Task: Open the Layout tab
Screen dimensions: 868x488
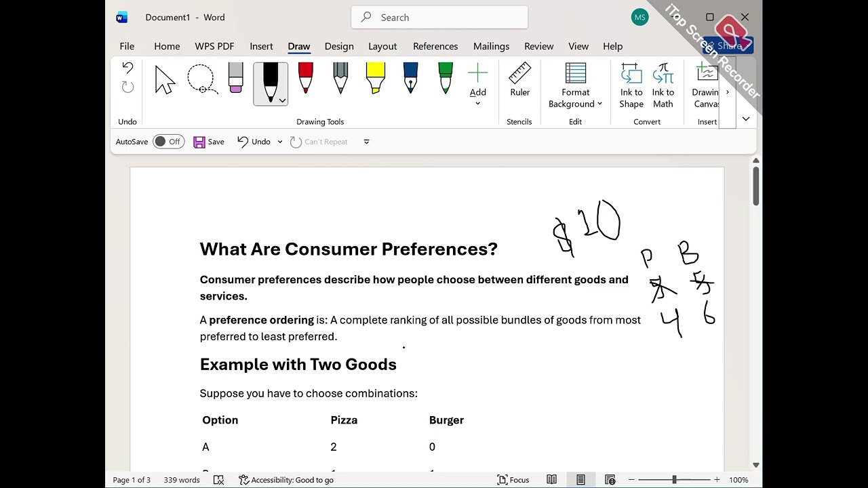Action: click(x=382, y=46)
